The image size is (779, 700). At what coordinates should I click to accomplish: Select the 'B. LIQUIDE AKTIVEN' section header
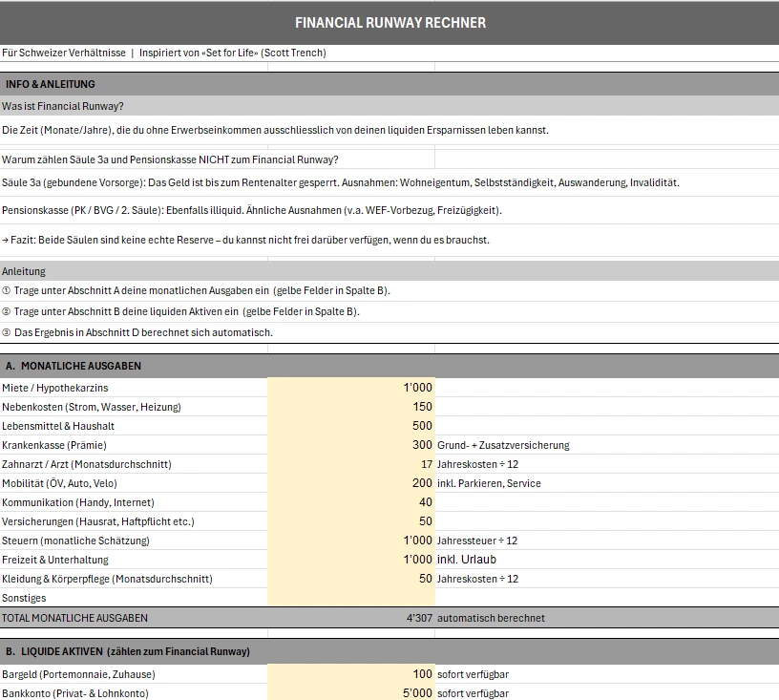[389, 651]
